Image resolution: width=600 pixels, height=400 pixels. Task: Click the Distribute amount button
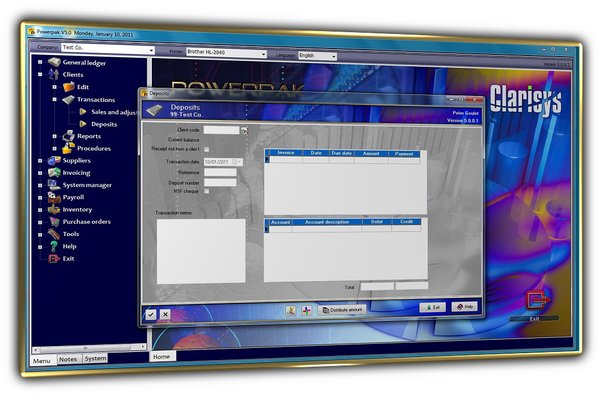point(342,310)
